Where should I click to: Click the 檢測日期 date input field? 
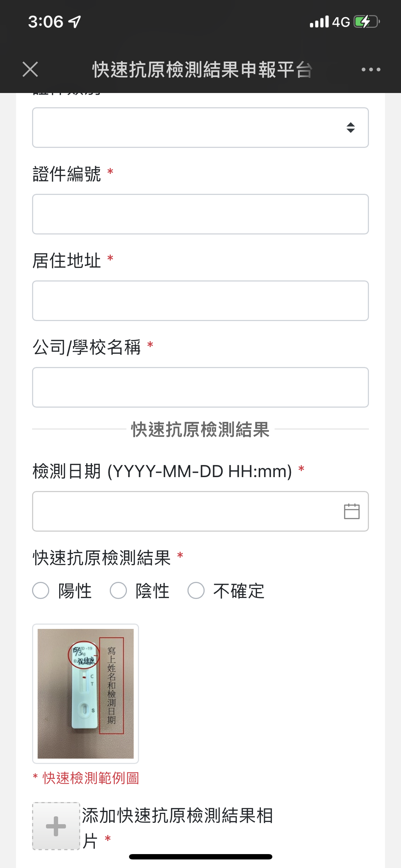tap(185, 511)
